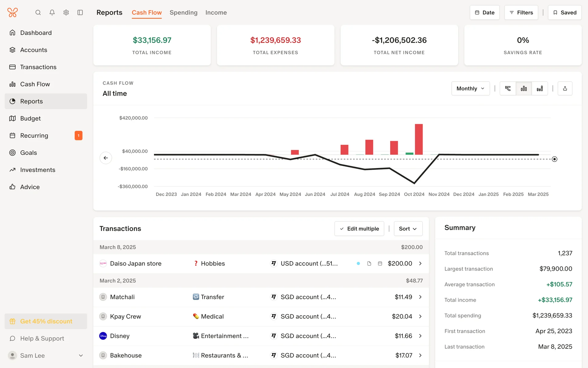Click the document icon on the Daiso row
This screenshot has width=588, height=368.
coord(369,263)
